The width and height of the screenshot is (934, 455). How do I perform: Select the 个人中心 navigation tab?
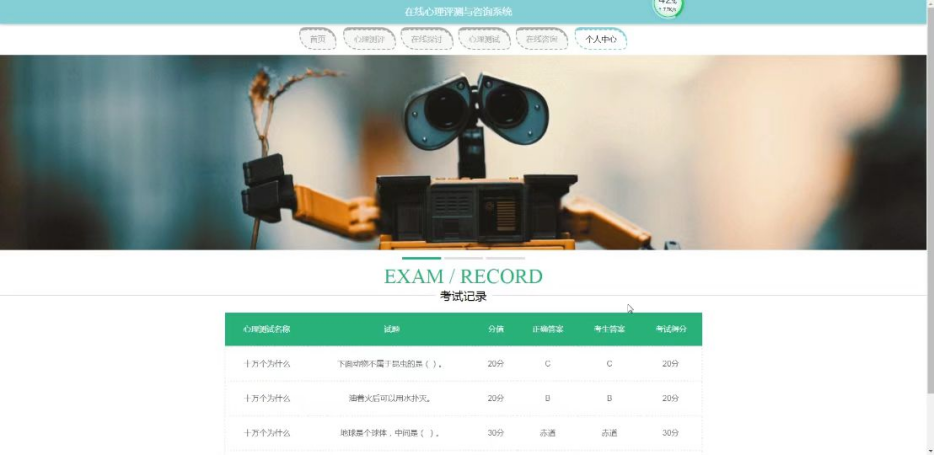pos(600,39)
